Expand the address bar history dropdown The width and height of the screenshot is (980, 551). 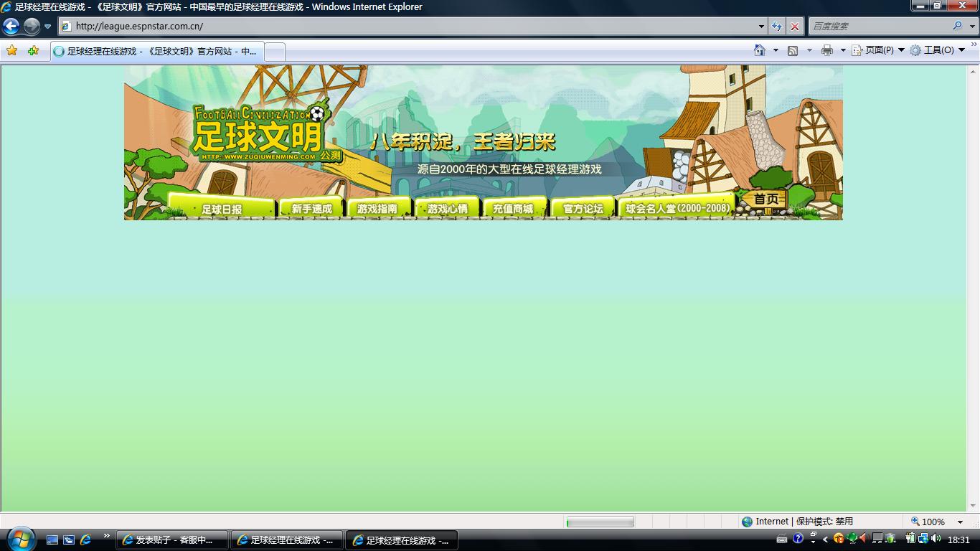pos(761,26)
